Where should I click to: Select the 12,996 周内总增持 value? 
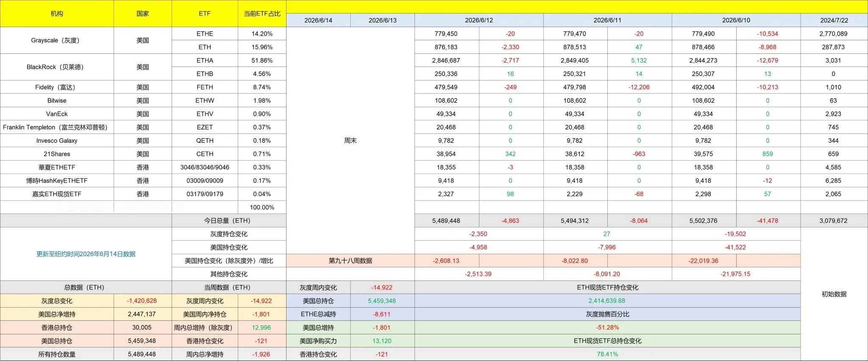pos(261,328)
